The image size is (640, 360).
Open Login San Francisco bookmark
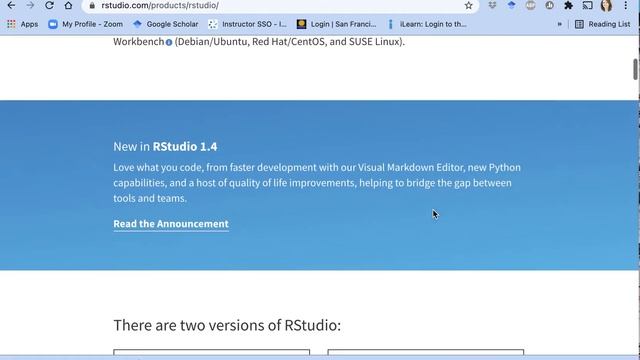336,24
